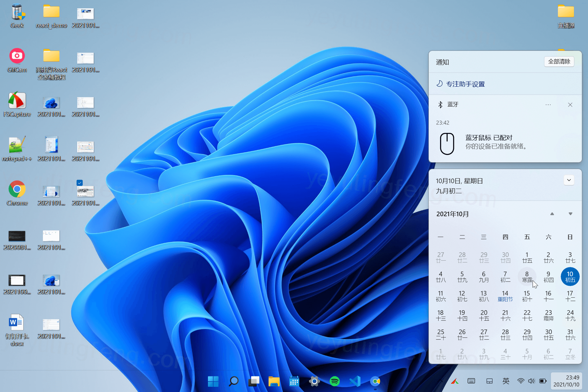
Task: Click the 2021年10月 calendar header
Action: coord(452,214)
